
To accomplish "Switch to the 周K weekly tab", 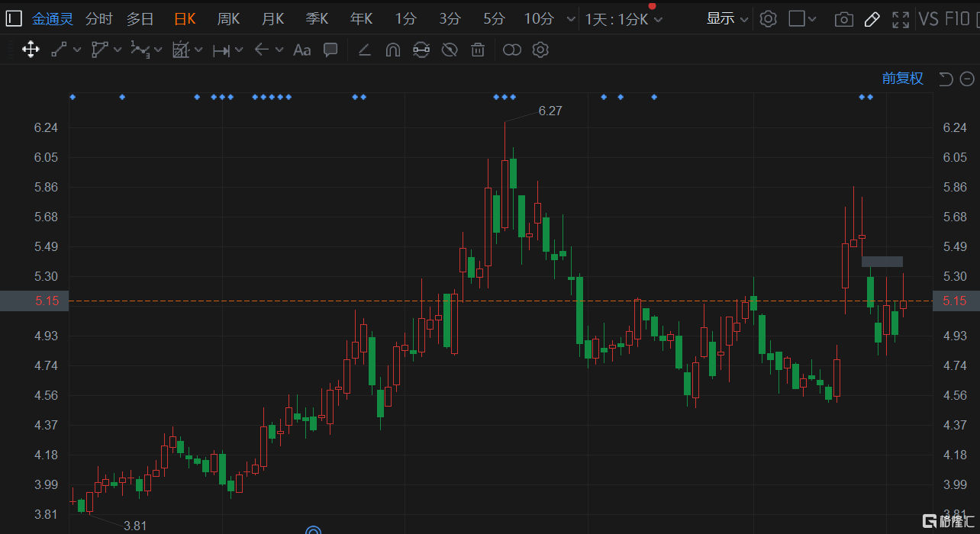I will click(229, 19).
